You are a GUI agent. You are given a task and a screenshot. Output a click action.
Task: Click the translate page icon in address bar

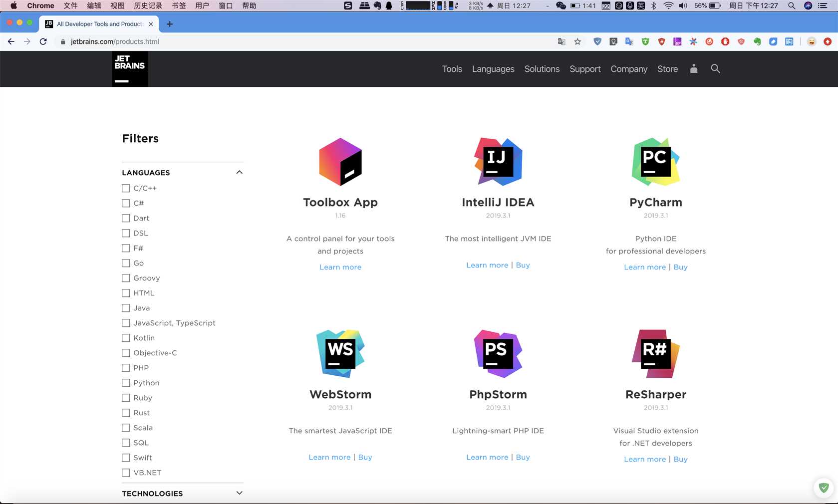coord(561,41)
